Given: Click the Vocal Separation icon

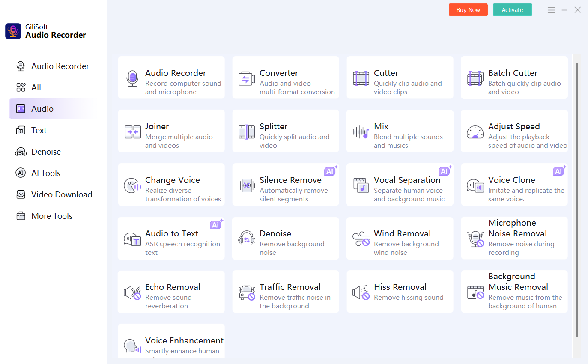Looking at the screenshot, I should [361, 185].
